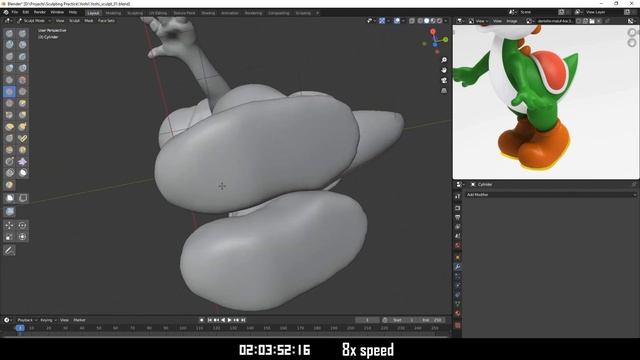
Task: Select the Move transform tool
Action: (x=9, y=225)
